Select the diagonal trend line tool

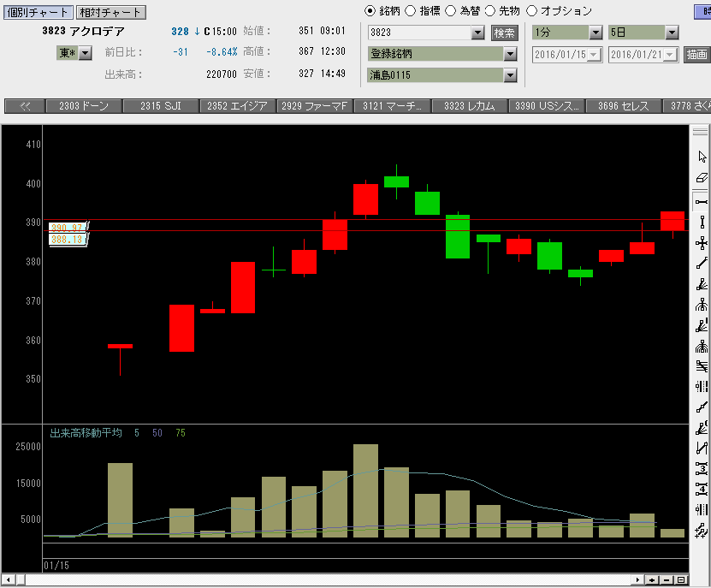coord(702,263)
